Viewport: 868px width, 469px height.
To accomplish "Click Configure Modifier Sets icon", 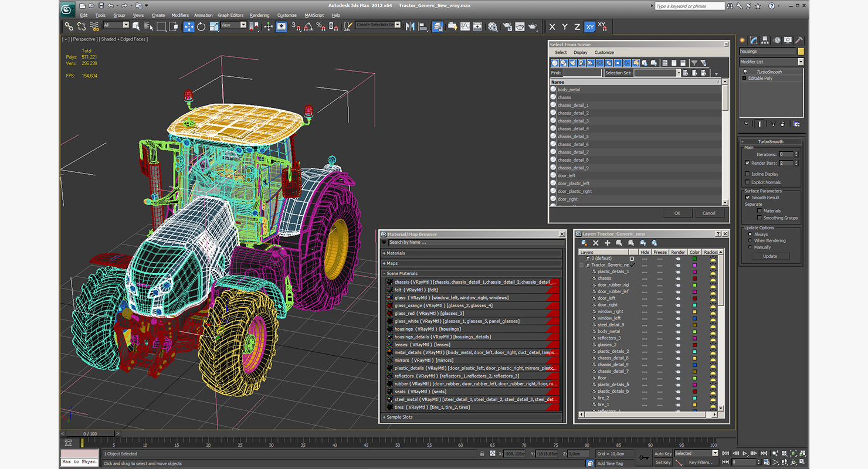I will [x=796, y=124].
